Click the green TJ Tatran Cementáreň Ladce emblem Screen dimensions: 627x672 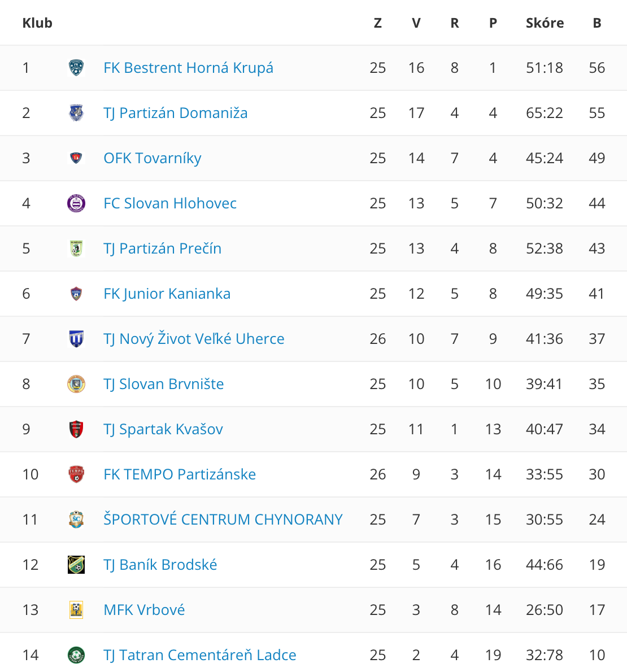click(76, 655)
